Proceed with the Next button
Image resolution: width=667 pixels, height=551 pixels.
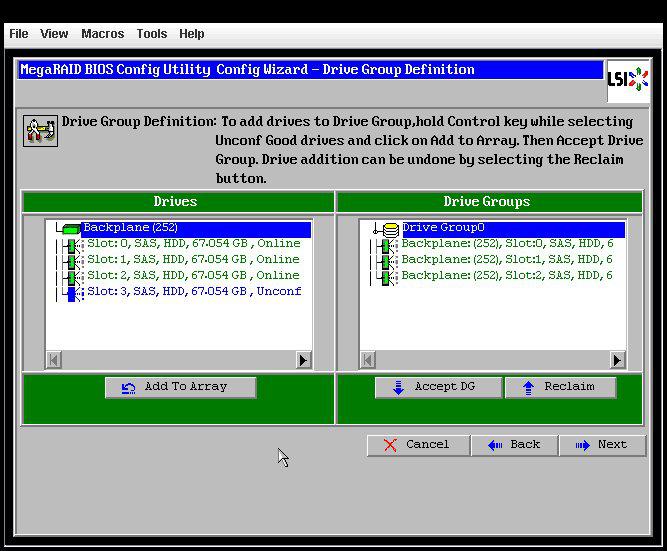click(602, 445)
